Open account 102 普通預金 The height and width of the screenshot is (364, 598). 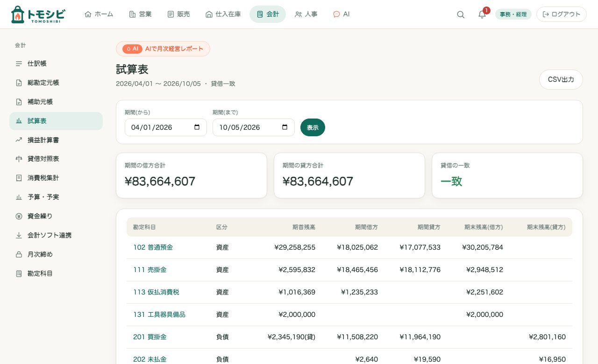click(x=153, y=247)
